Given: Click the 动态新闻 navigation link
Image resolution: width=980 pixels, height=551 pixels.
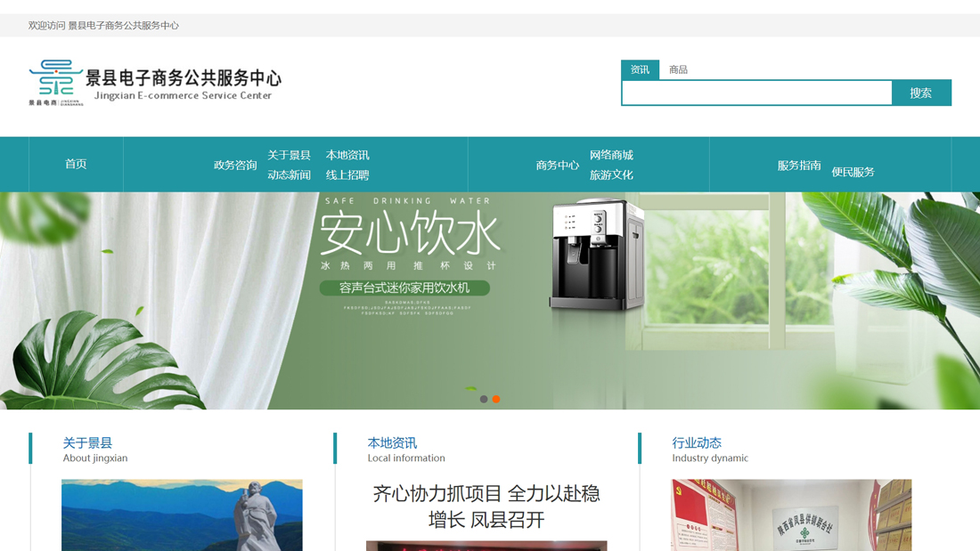Looking at the screenshot, I should coord(289,175).
